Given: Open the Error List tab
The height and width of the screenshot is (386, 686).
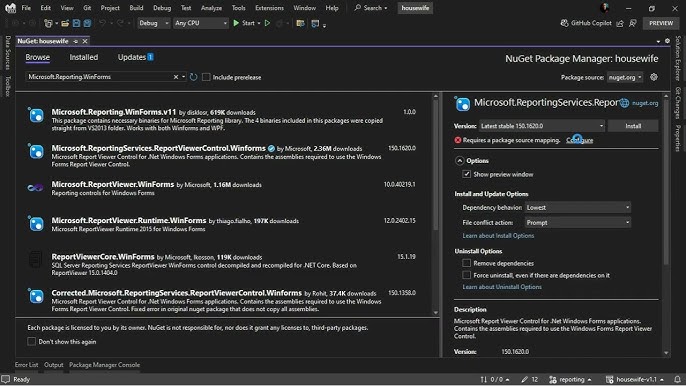Looking at the screenshot, I should [x=26, y=365].
